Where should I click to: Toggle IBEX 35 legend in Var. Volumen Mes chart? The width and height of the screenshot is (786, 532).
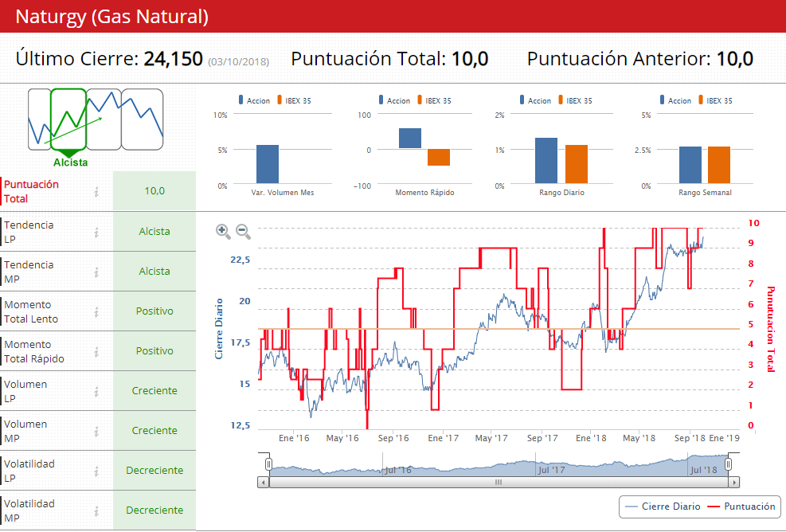(294, 100)
